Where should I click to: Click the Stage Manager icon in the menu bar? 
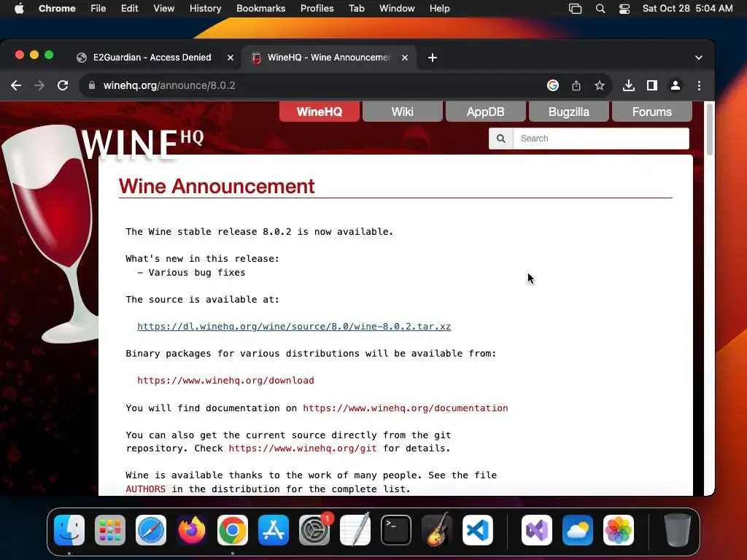click(575, 9)
